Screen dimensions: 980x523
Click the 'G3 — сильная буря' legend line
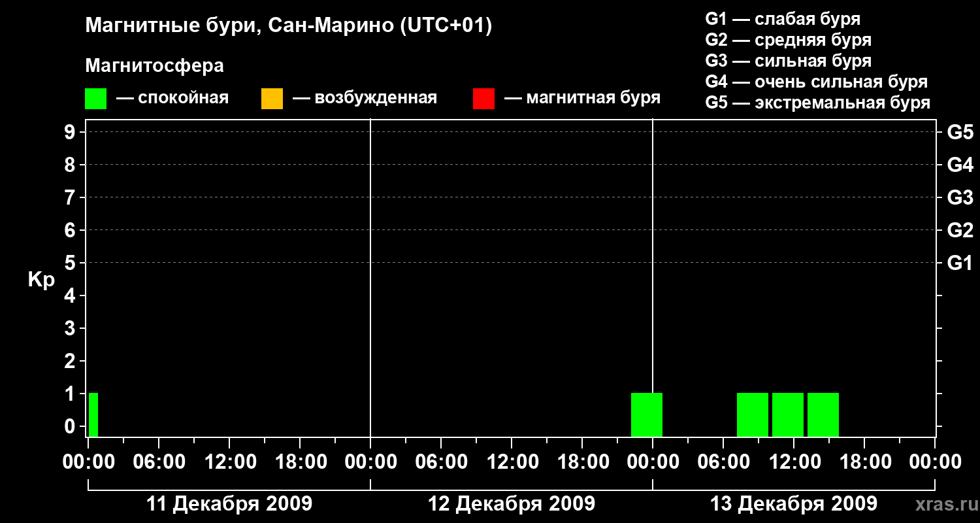coord(789,61)
